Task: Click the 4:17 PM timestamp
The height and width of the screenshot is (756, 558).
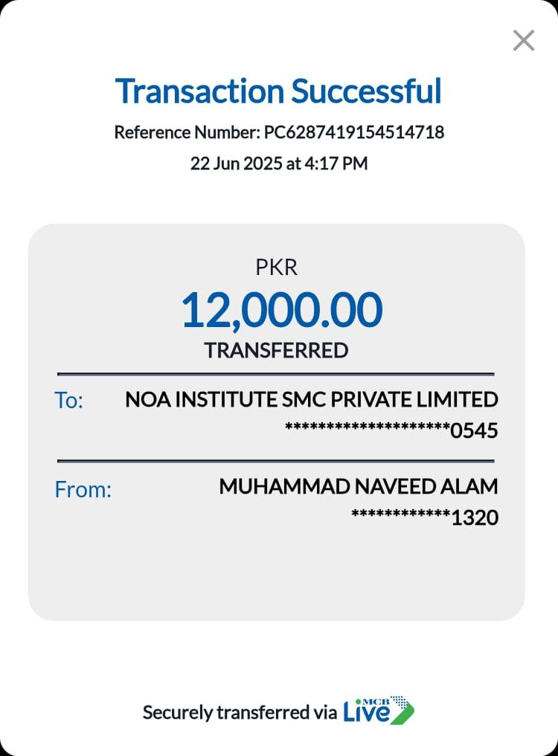Action: (336, 164)
